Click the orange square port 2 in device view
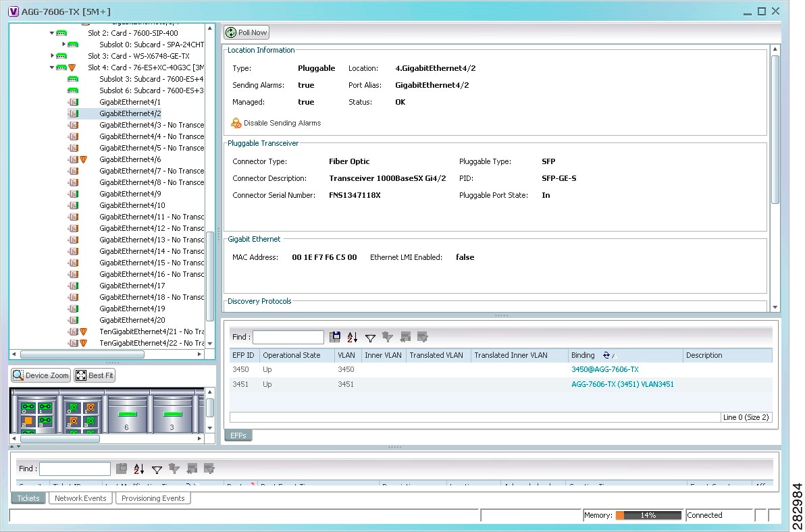 click(28, 421)
